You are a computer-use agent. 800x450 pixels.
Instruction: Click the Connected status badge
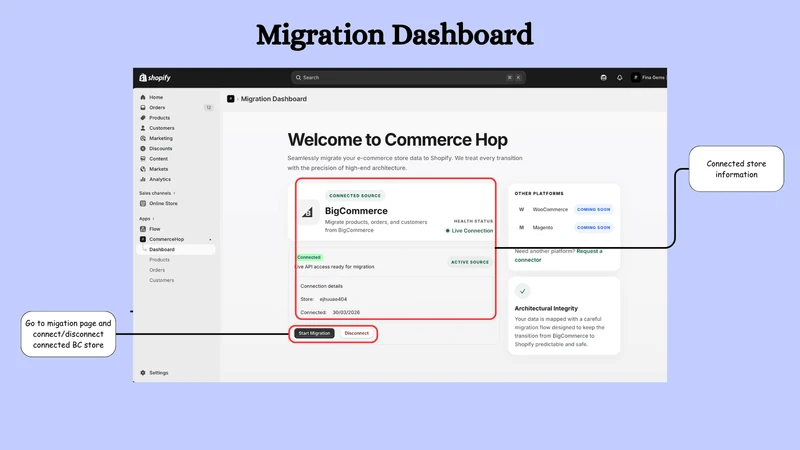click(309, 257)
